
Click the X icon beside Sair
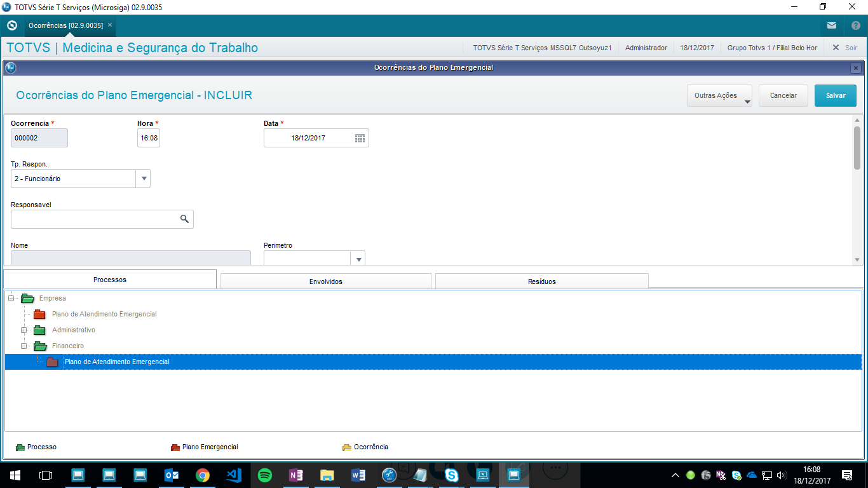click(x=836, y=48)
